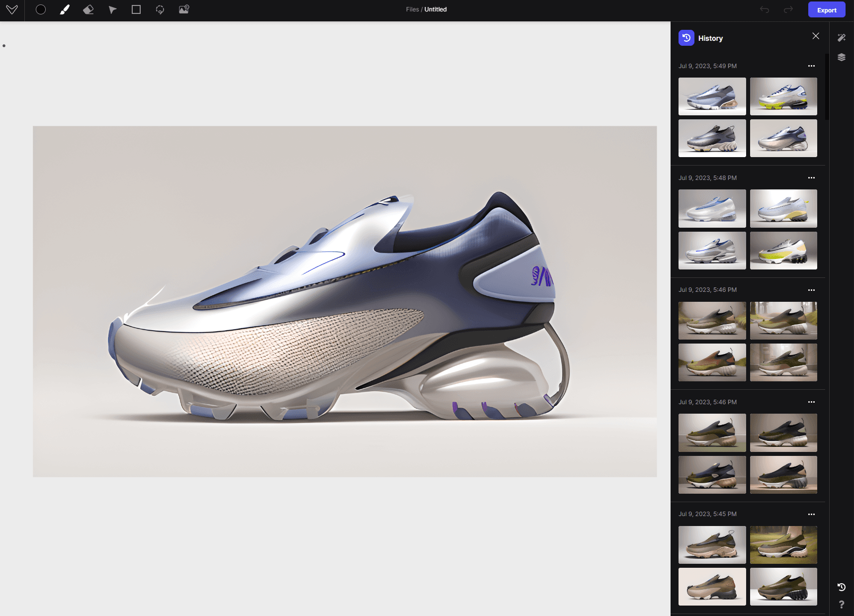Close the History panel
Viewport: 854px width, 616px height.
816,36
